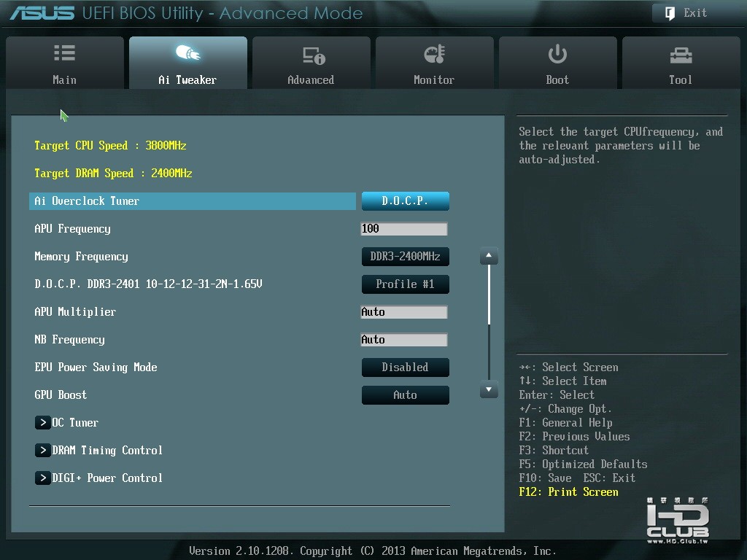Viewport: 747px width, 560px height.
Task: Click the Monitor tab thermometer gauge icon
Action: click(435, 54)
